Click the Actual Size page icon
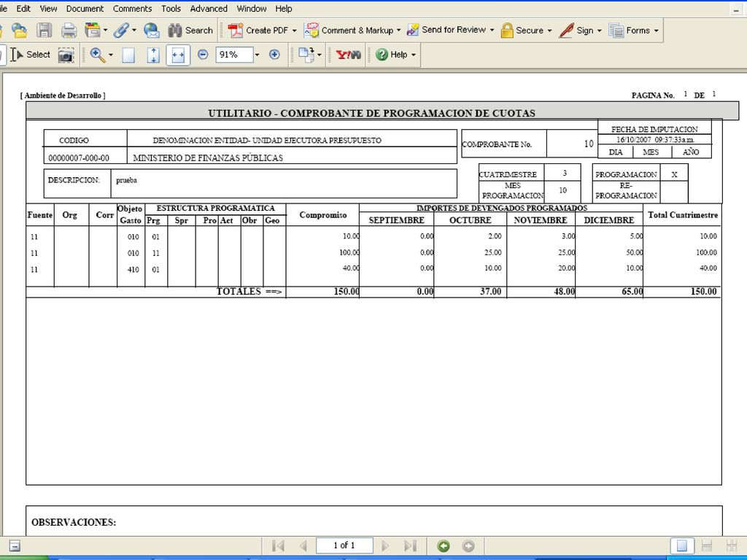 click(128, 55)
